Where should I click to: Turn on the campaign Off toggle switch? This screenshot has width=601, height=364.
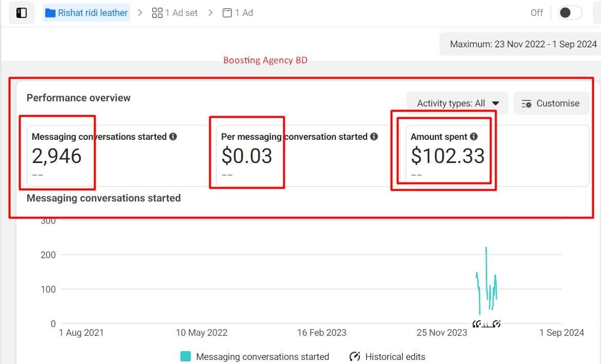point(570,13)
